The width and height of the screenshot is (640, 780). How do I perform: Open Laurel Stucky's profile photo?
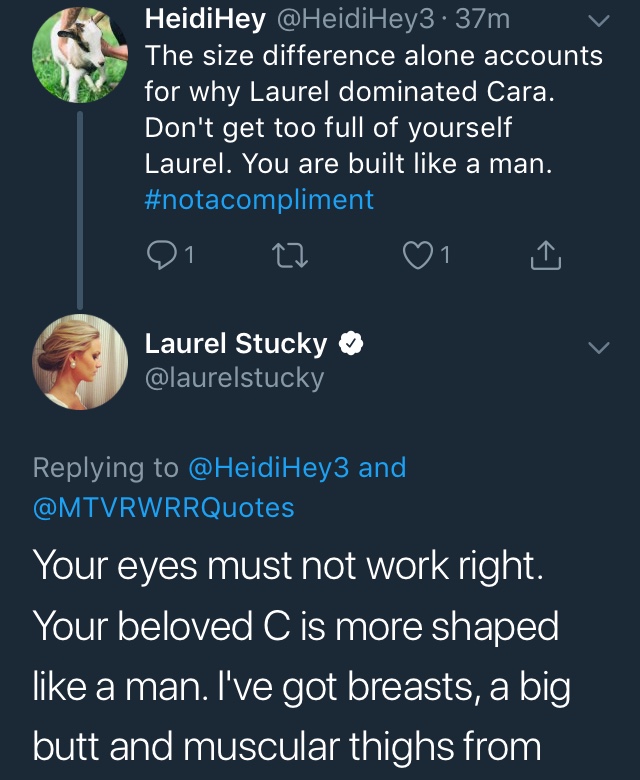[x=80, y=362]
